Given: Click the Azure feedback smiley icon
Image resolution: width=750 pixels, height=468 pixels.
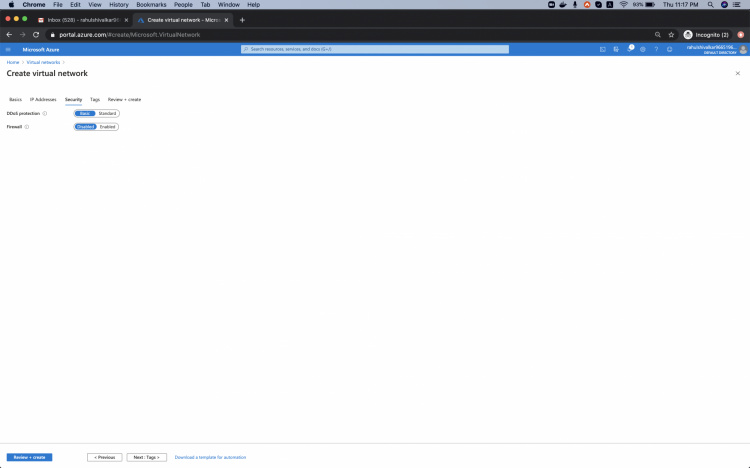Looking at the screenshot, I should pos(669,49).
